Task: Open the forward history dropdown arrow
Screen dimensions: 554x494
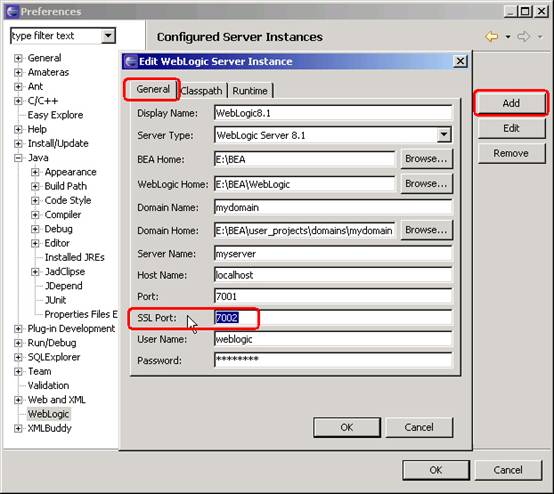Action: (x=540, y=37)
